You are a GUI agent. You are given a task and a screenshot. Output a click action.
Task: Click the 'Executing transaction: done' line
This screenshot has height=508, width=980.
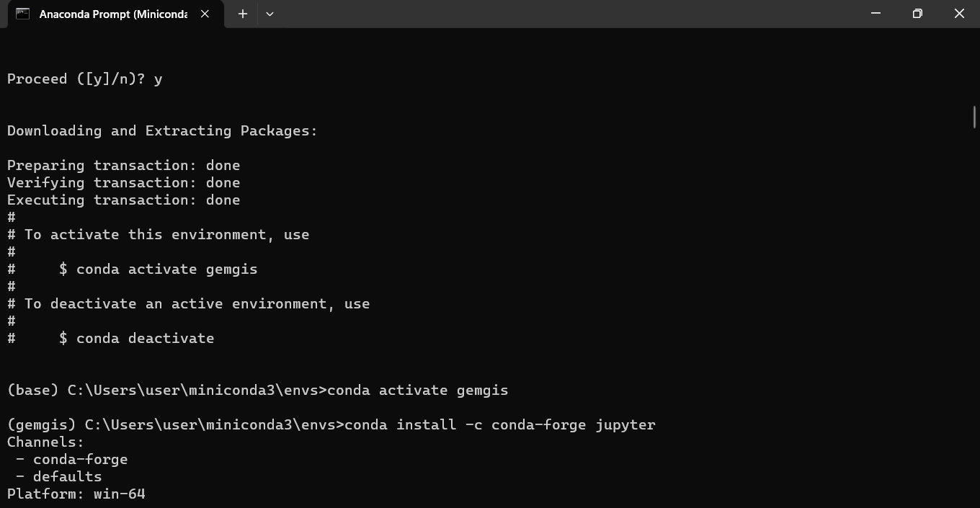pos(123,200)
